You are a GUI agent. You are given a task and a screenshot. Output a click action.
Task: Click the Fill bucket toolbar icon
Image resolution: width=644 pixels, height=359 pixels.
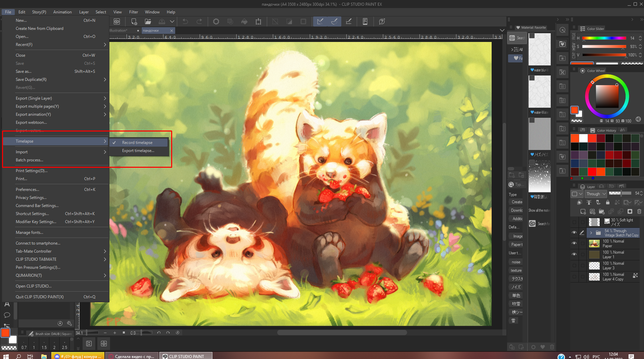click(x=244, y=21)
